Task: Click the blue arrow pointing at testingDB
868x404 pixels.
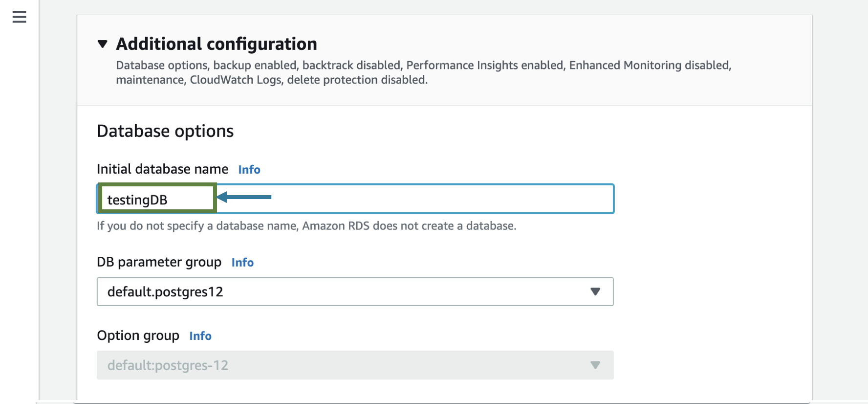Action: [244, 198]
